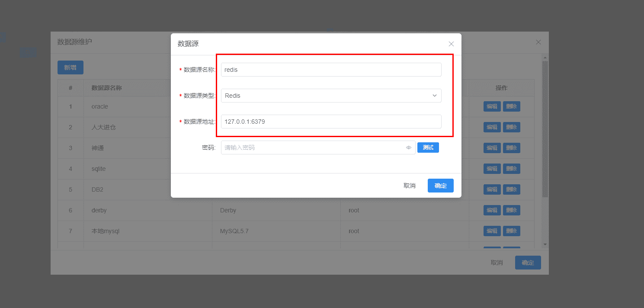Delete the 神通 row
The height and width of the screenshot is (308, 644).
coord(512,148)
